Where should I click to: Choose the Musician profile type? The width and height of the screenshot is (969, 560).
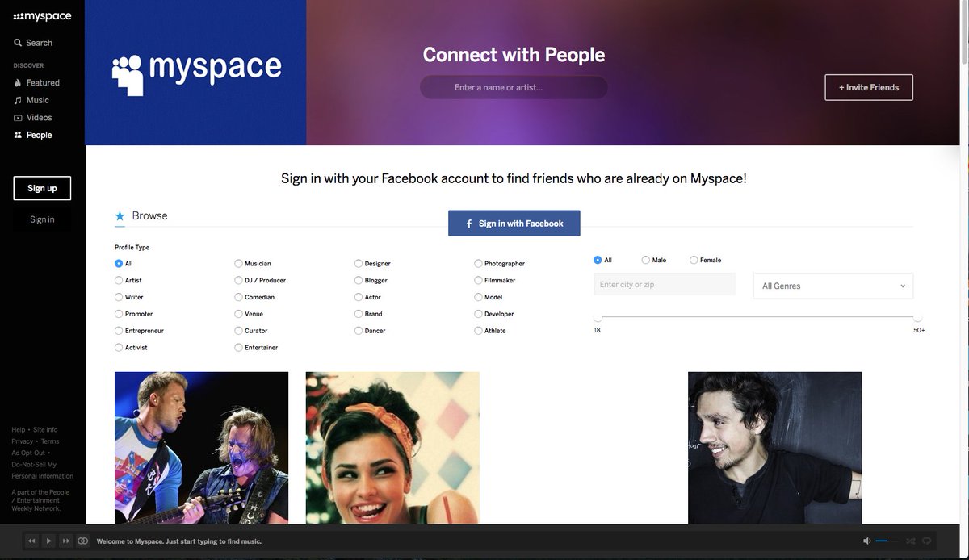point(238,263)
